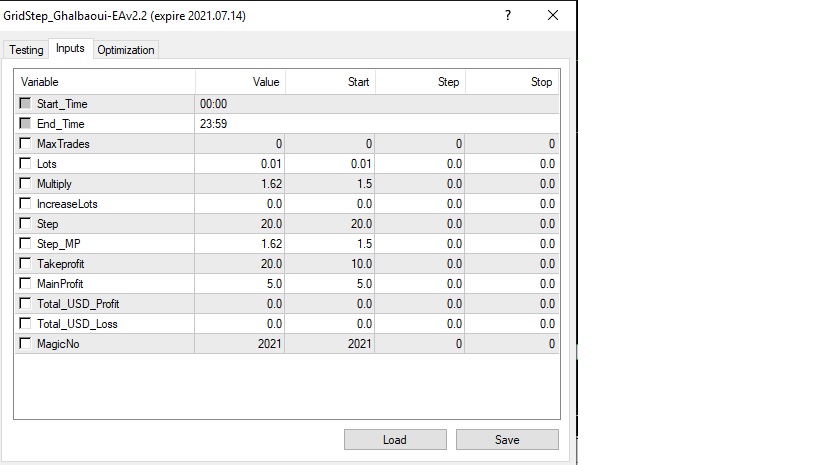
Task: Check the Takeprofit variable checkbox
Action: (25, 264)
